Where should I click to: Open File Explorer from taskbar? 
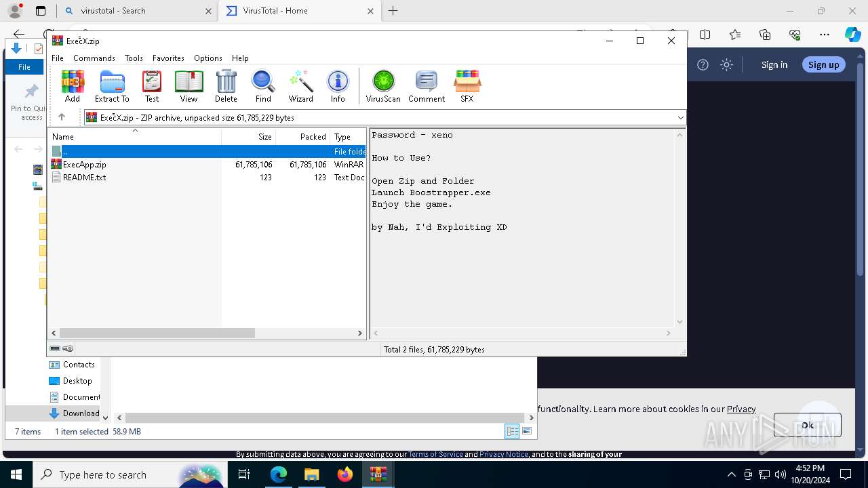pyautogui.click(x=311, y=474)
